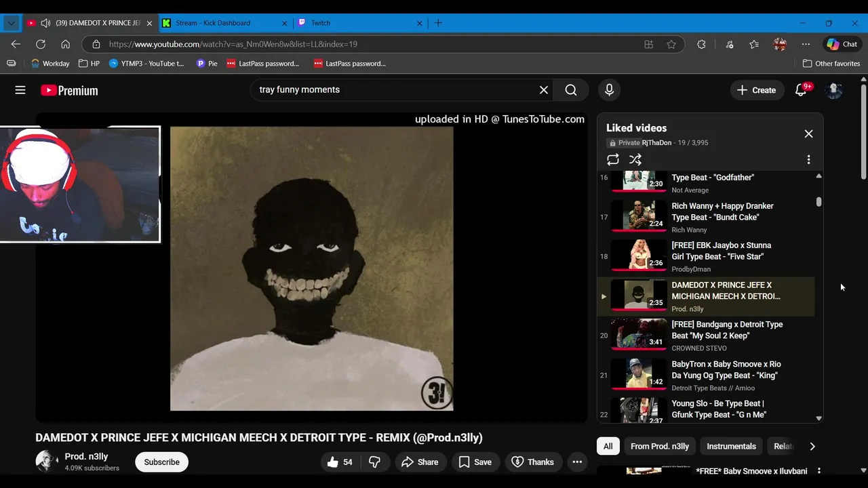Start voice search with microphone
The image size is (868, 488).
pos(609,90)
